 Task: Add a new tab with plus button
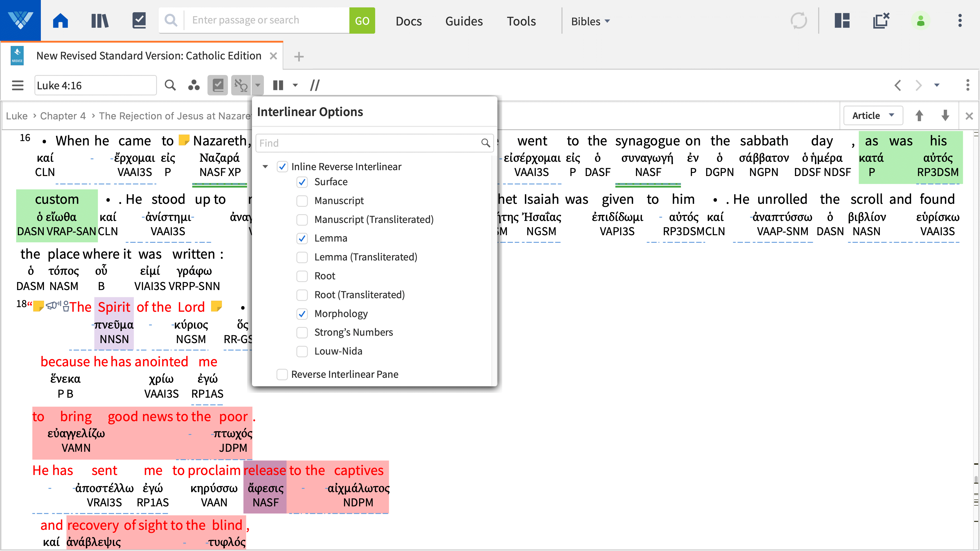coord(299,57)
